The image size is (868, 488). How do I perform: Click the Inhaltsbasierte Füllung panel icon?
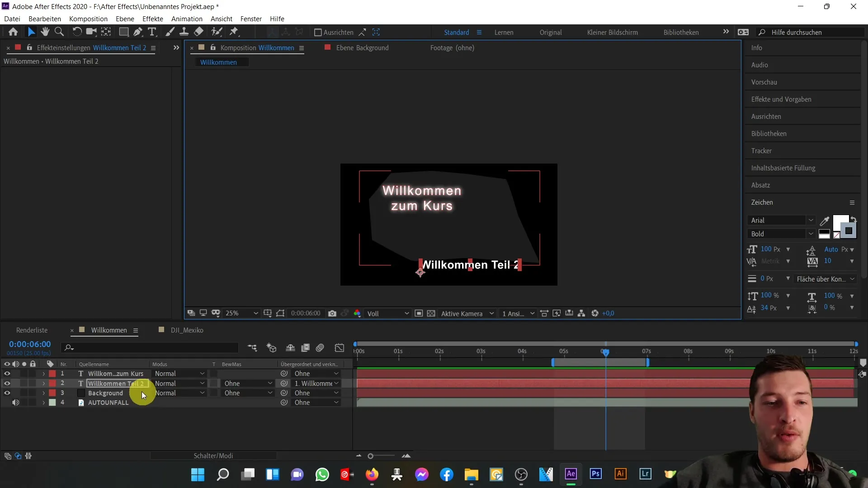pos(783,168)
